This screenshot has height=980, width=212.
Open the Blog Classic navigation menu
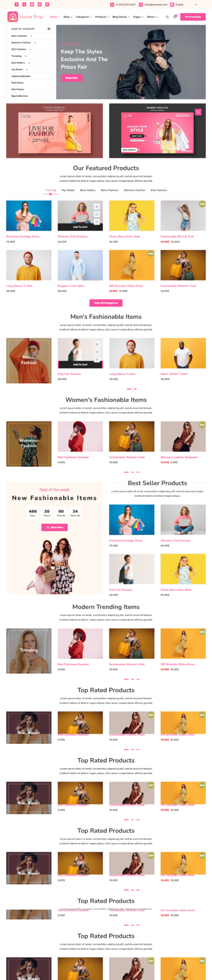(x=121, y=17)
